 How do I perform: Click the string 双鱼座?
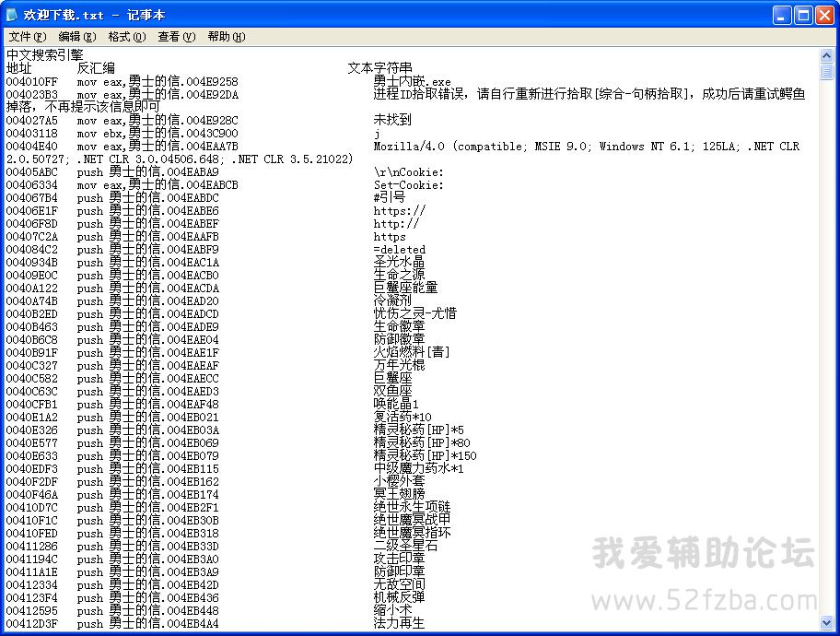pyautogui.click(x=392, y=391)
